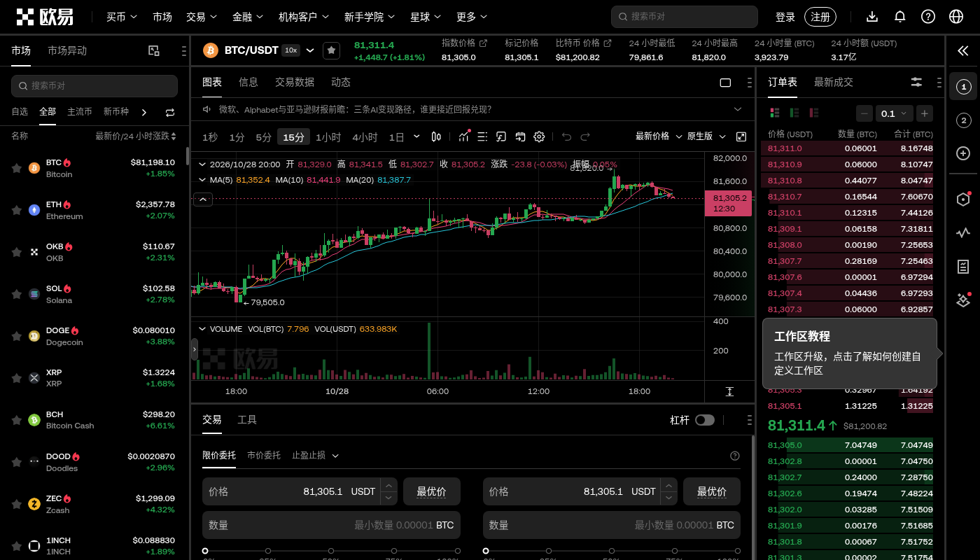Viewport: 980px width, 560px height.
Task: Toggle the favorite star for DOGE
Action: [16, 336]
